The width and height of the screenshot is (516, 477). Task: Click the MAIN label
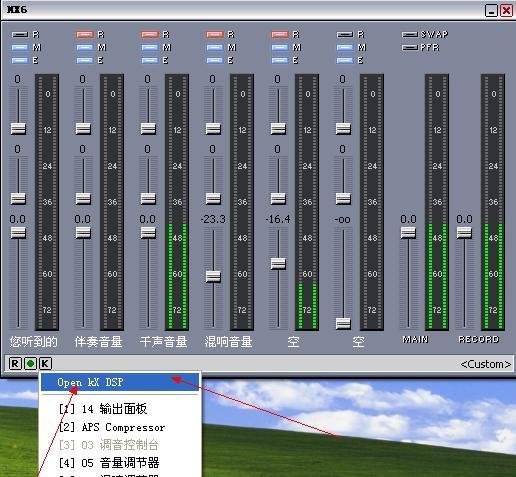tap(415, 339)
